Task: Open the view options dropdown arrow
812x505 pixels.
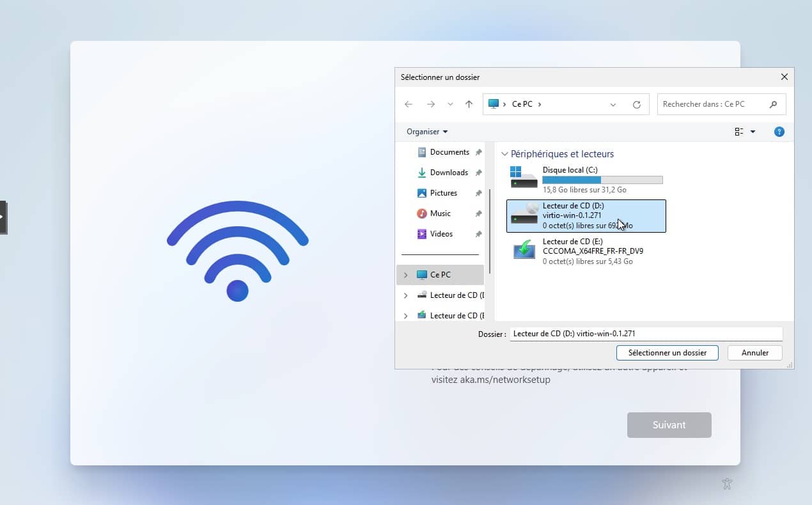Action: pos(753,132)
